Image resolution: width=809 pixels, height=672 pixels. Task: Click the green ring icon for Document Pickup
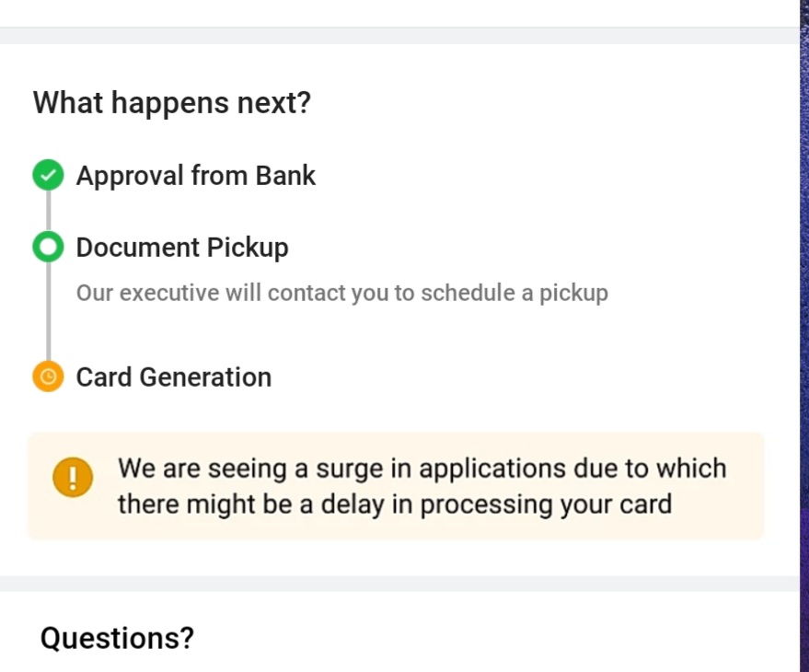tap(48, 247)
